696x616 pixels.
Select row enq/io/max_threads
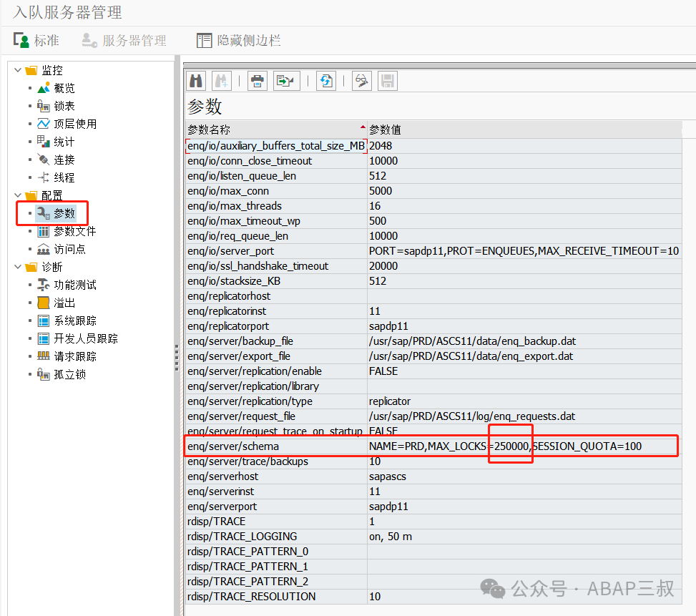pos(433,206)
